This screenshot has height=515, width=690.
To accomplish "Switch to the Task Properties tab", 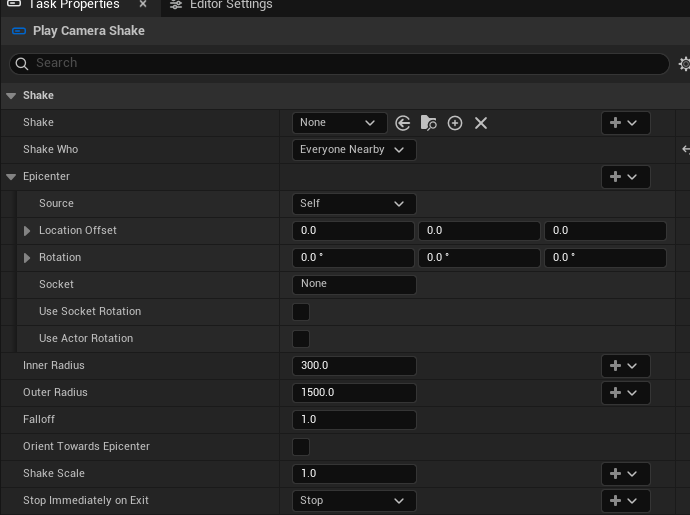I will pos(74,4).
